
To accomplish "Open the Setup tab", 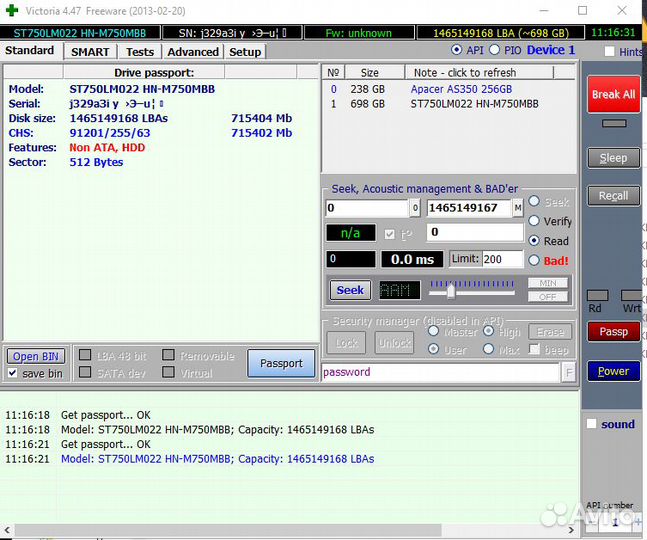I will point(245,52).
